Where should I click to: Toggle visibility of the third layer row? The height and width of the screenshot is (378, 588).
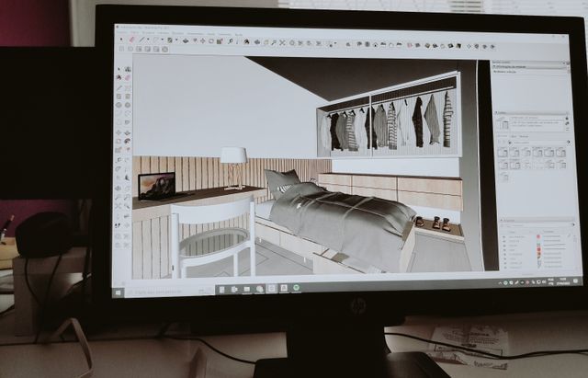click(x=504, y=246)
